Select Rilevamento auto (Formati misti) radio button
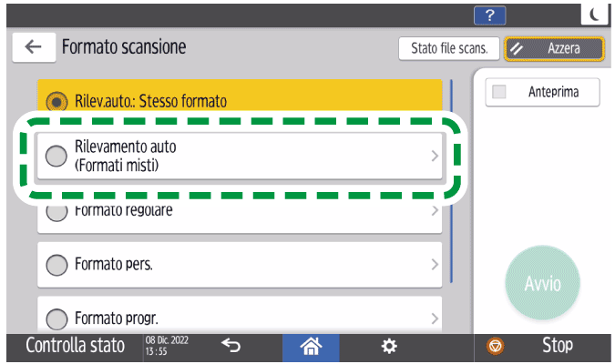 [x=56, y=156]
